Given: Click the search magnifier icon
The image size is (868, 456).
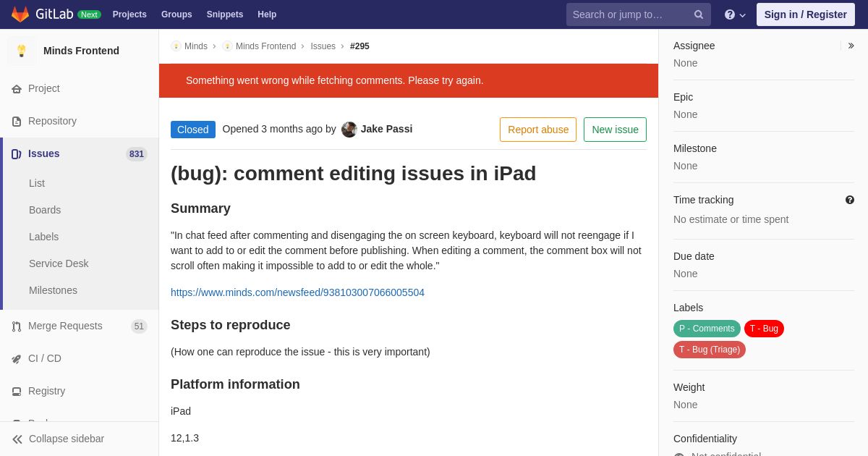Looking at the screenshot, I should pyautogui.click(x=699, y=14).
